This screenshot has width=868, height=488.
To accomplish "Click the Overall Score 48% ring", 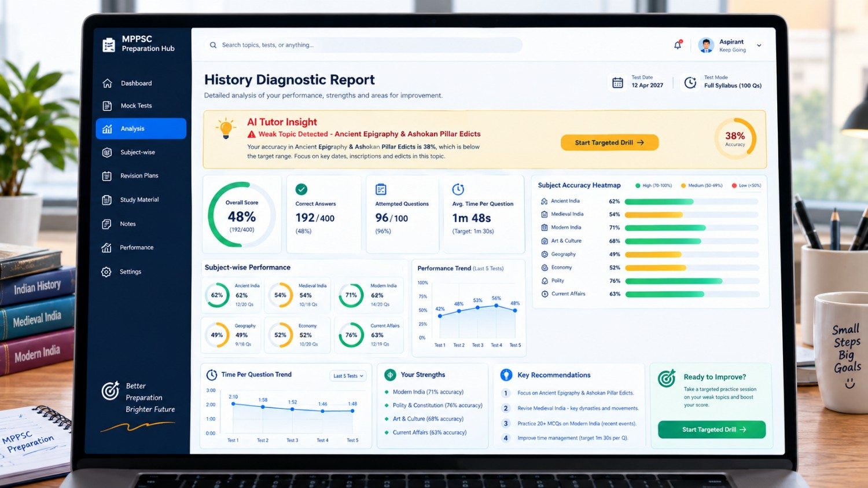I will pyautogui.click(x=241, y=215).
